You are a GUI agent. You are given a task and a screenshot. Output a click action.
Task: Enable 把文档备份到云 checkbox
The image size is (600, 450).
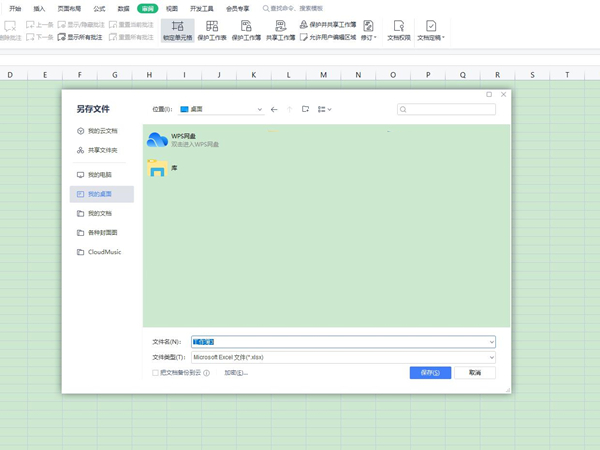click(x=156, y=373)
